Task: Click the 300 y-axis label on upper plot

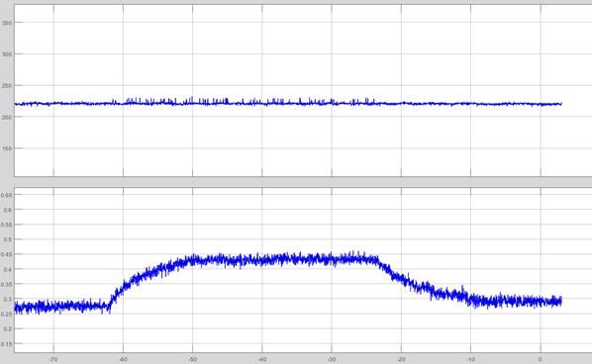Action: (x=7, y=54)
